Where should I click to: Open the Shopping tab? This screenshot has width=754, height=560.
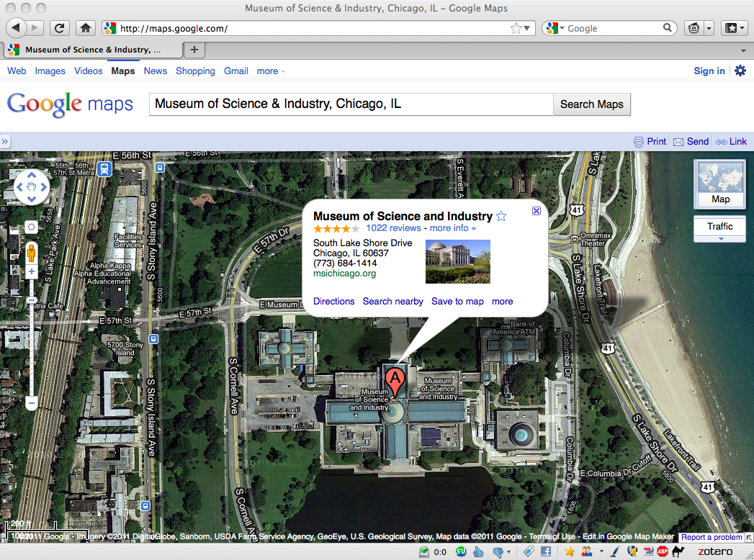pos(195,71)
